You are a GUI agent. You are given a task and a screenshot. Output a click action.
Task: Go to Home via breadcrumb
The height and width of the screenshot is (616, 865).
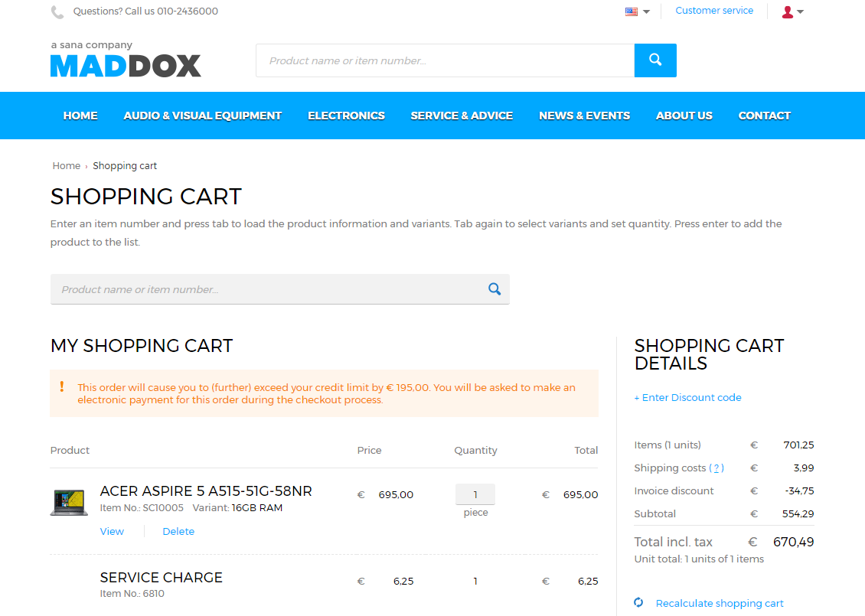coord(66,166)
